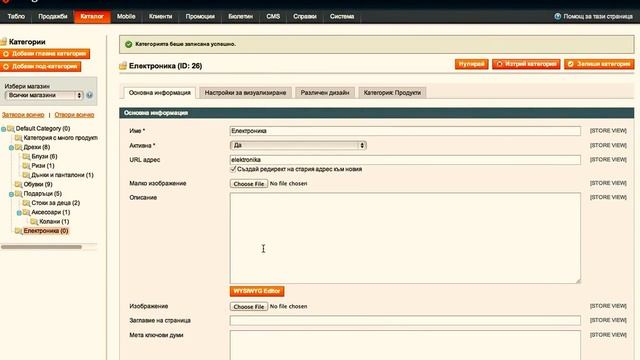Click folder icon of Обувки category
The image size is (640, 360).
(x=18, y=184)
